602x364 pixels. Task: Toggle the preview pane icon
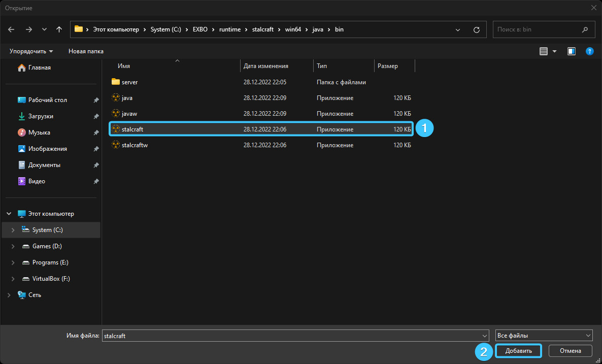572,51
